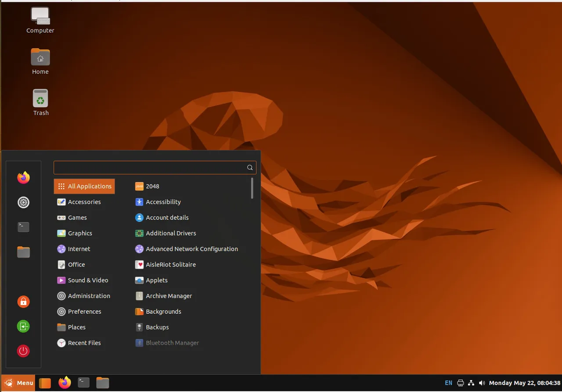The height and width of the screenshot is (392, 562).
Task: Click the menu search text field
Action: [155, 167]
